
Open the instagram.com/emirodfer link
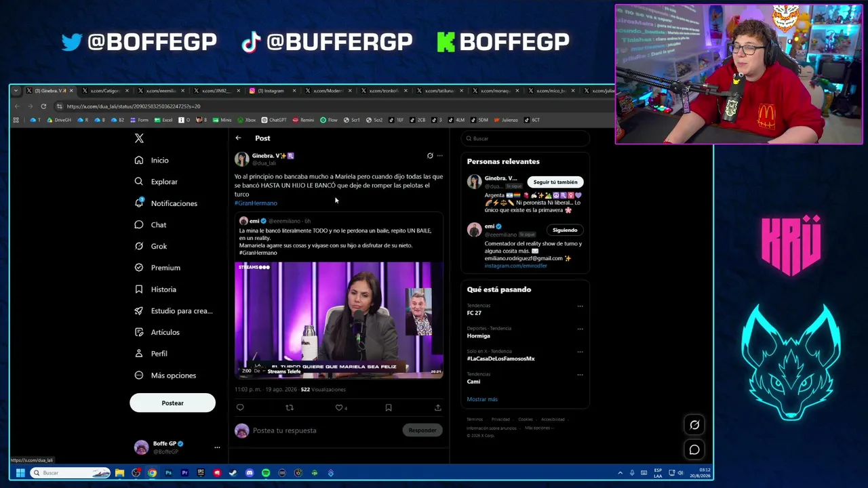(515, 266)
